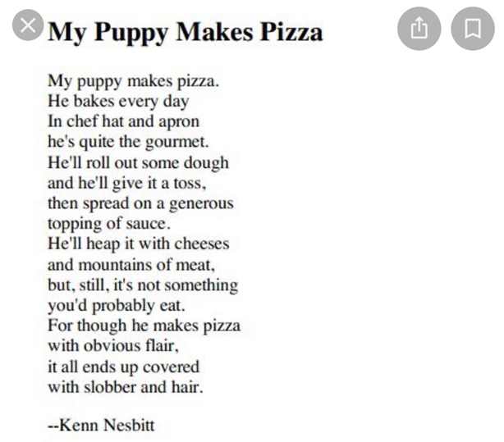Select the line "In chef hat and apron"

click(x=124, y=122)
